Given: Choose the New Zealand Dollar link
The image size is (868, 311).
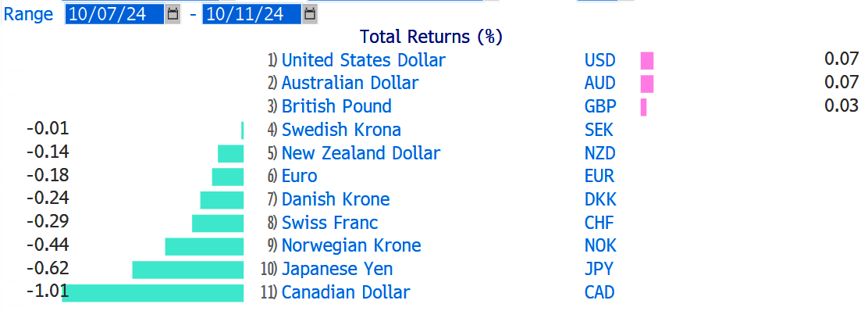Looking at the screenshot, I should pyautogui.click(x=361, y=153).
